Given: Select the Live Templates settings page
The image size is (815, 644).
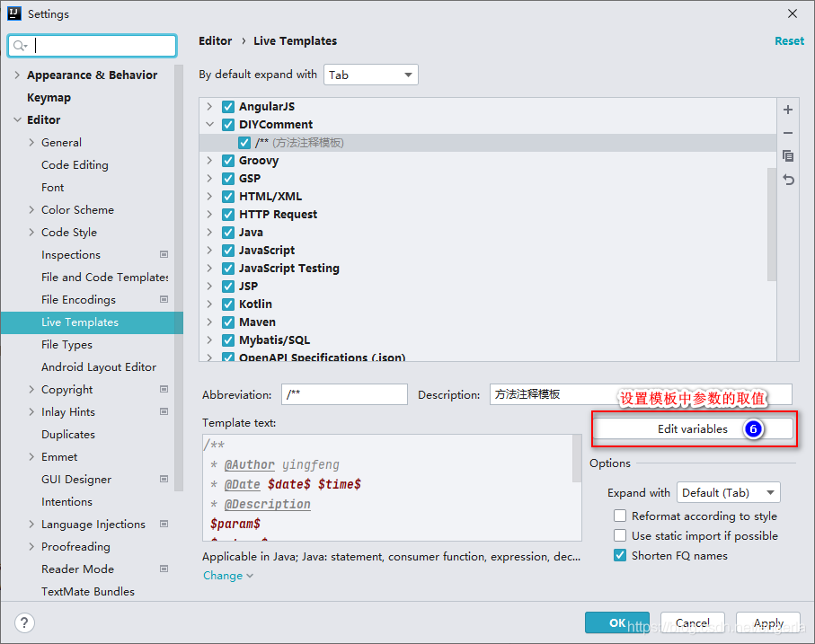Looking at the screenshot, I should (x=92, y=322).
